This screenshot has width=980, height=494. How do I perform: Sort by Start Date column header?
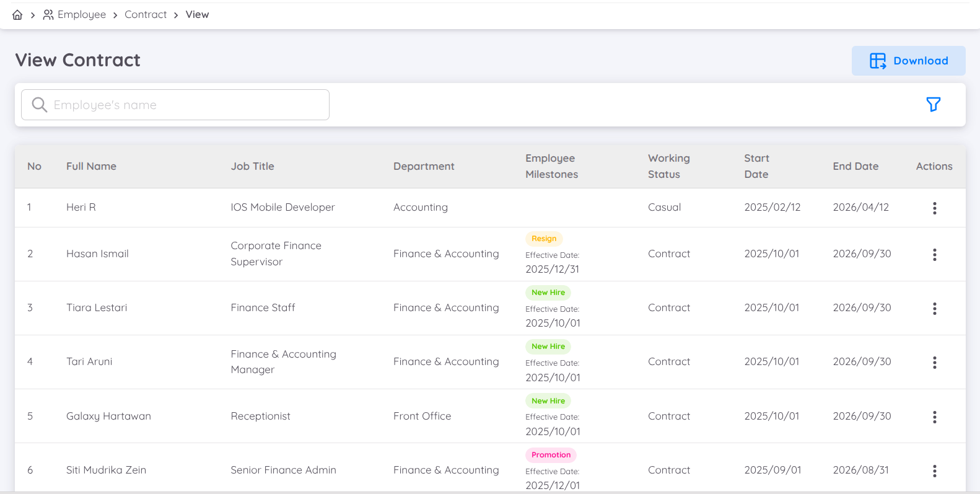pos(756,166)
